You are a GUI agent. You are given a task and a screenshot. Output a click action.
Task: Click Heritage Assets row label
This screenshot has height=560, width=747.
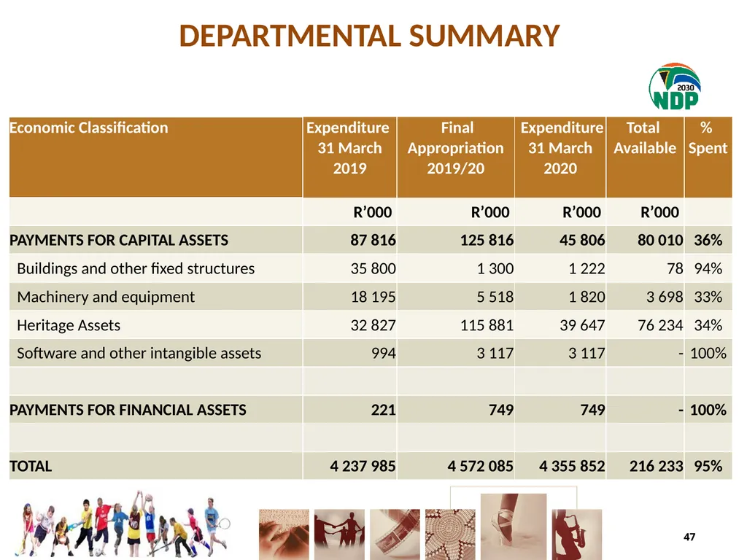pos(69,325)
